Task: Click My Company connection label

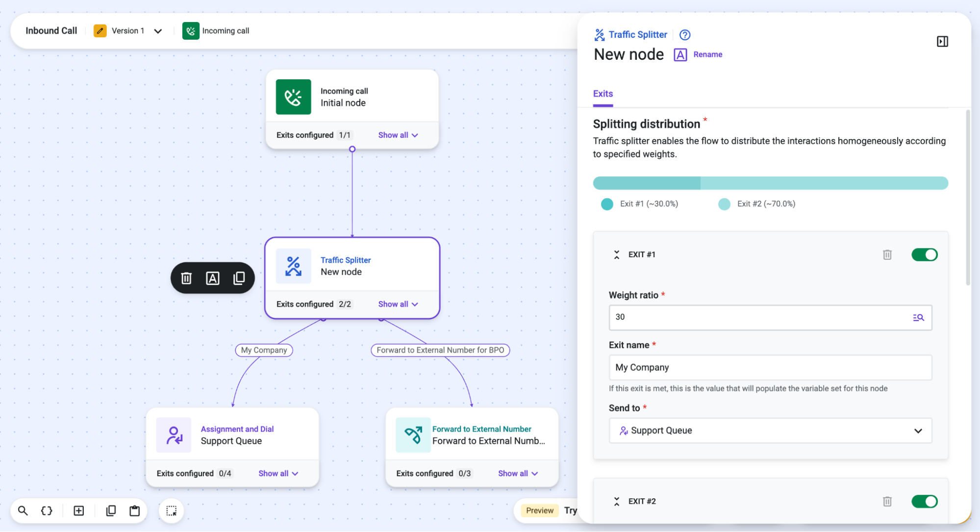Action: click(264, 350)
